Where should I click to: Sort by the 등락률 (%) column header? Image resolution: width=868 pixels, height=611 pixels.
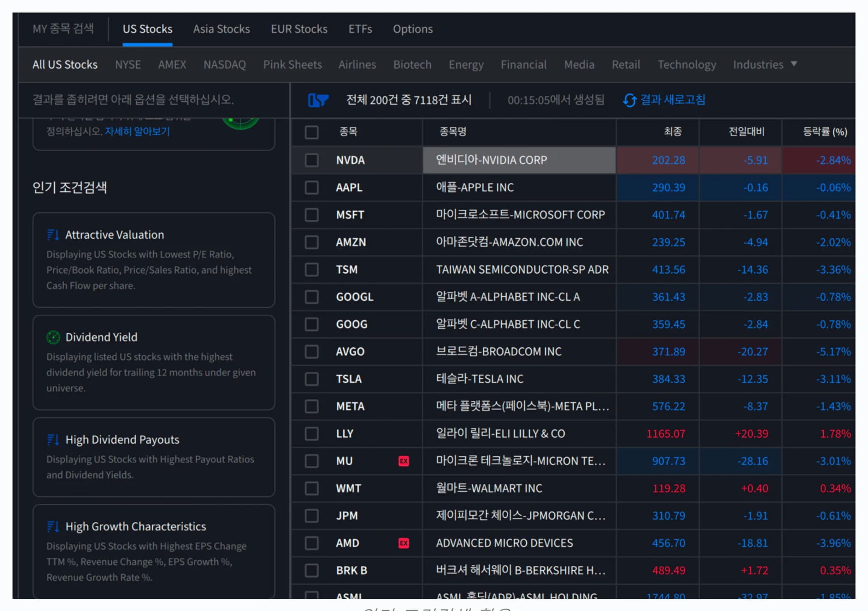[x=825, y=132]
